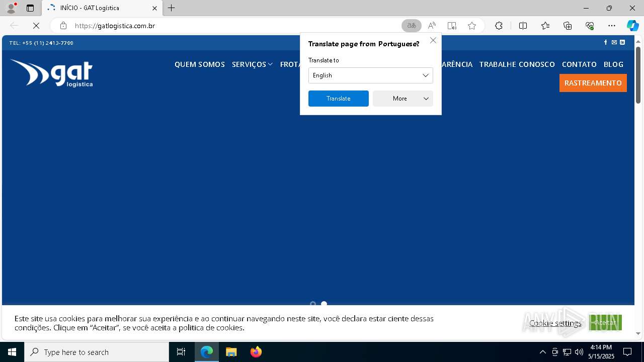Open the GAT email icon link

coord(614,42)
